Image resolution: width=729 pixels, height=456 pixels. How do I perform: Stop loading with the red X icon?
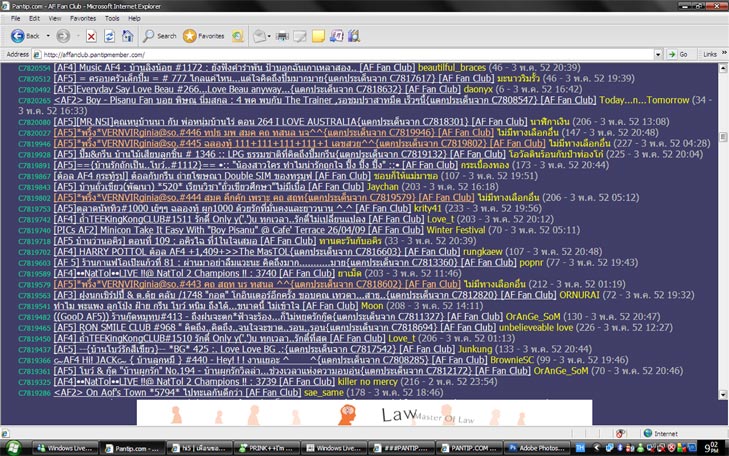[92, 36]
